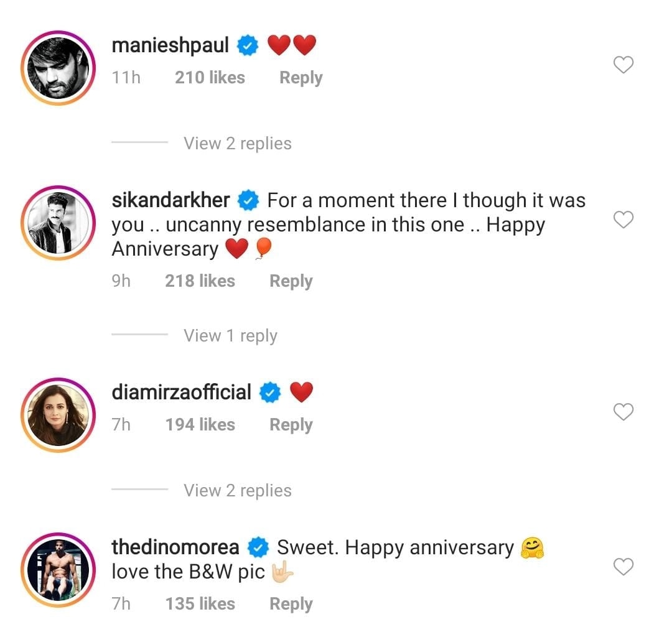This screenshot has height=632, width=672.
Task: Like diamirzaofficial's comment with the heart
Action: point(623,412)
